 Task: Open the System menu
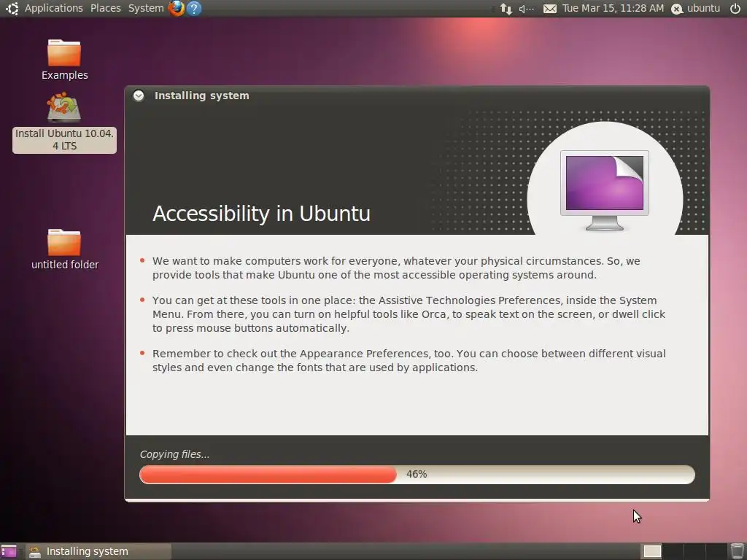coord(146,8)
